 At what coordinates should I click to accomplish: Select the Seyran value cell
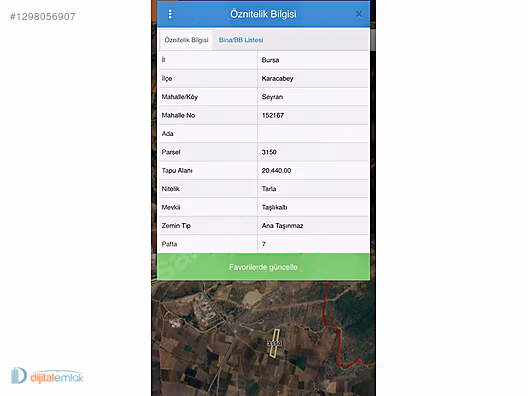click(x=313, y=97)
